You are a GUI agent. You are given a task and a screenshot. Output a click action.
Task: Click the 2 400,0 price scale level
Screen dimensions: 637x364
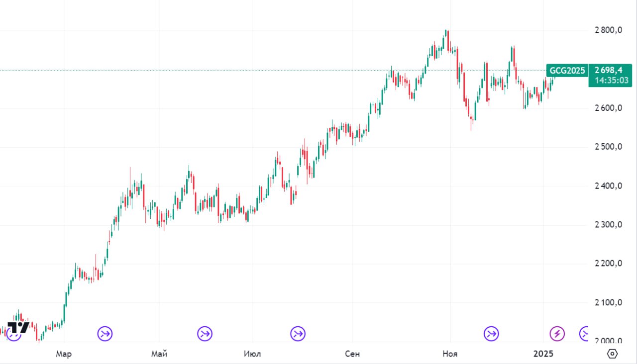coord(608,186)
